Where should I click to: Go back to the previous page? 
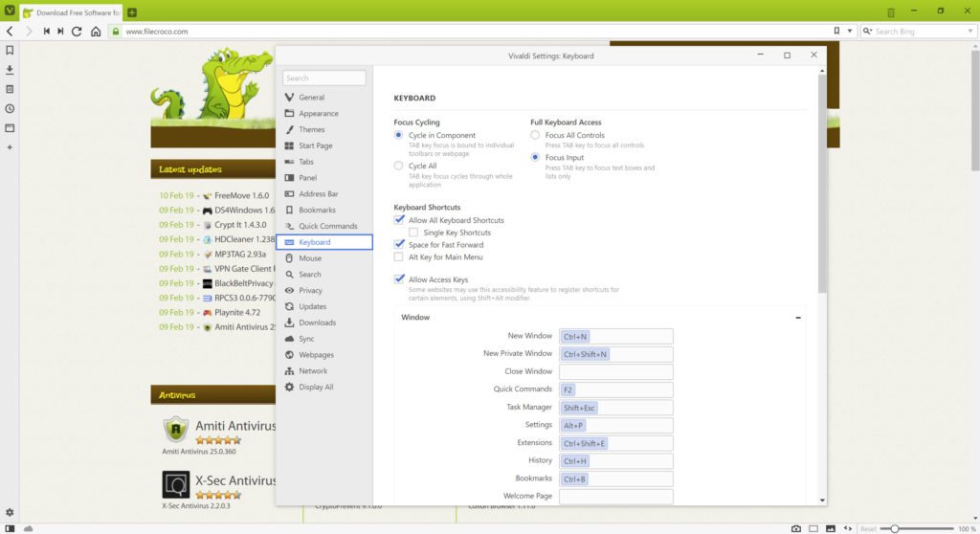10,32
